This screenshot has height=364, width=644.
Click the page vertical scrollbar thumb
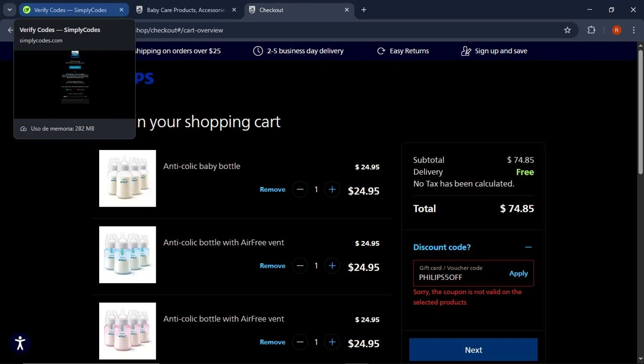pyautogui.click(x=640, y=112)
